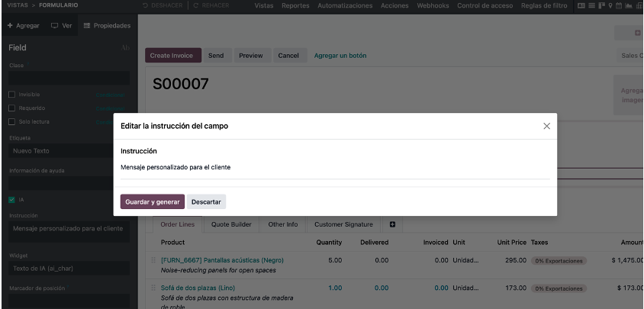
Task: Select the Quote Builder tab
Action: [231, 224]
